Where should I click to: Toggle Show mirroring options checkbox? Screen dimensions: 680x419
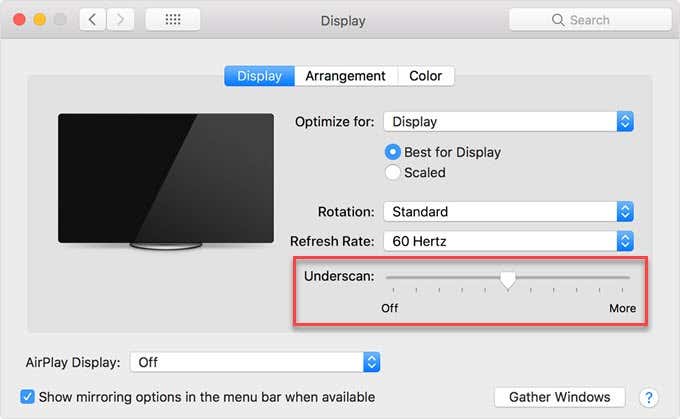[x=27, y=396]
